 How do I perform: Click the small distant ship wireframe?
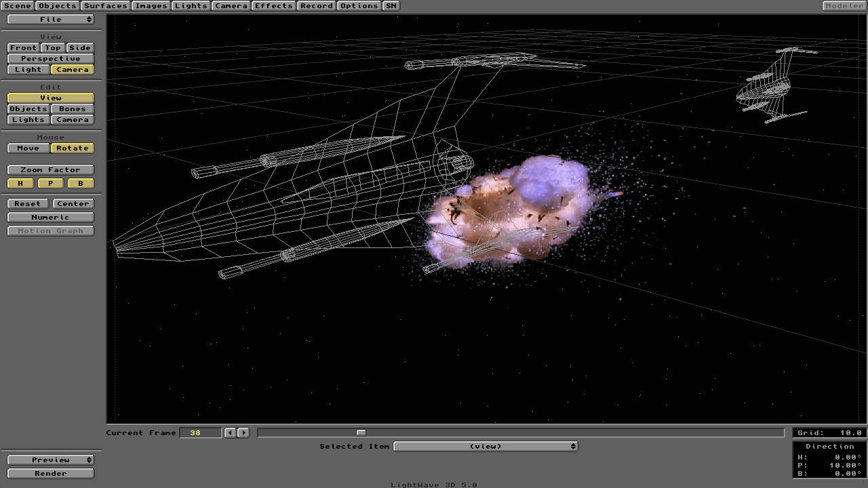776,85
